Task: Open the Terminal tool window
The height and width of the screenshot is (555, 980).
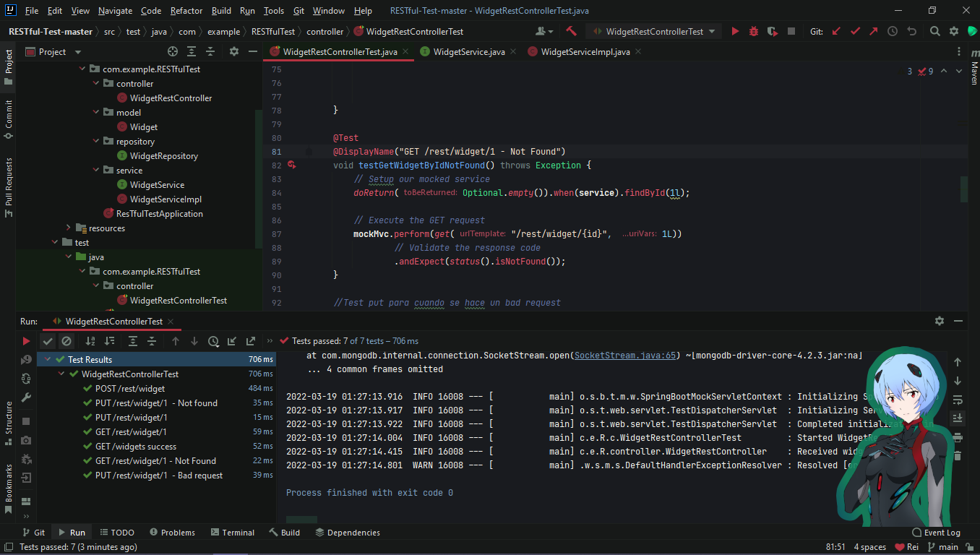Action: pyautogui.click(x=232, y=533)
